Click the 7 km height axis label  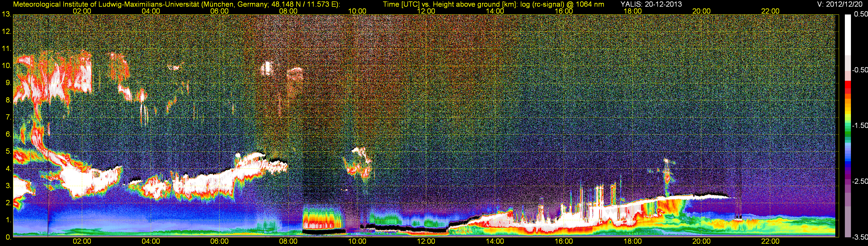pyautogui.click(x=8, y=117)
